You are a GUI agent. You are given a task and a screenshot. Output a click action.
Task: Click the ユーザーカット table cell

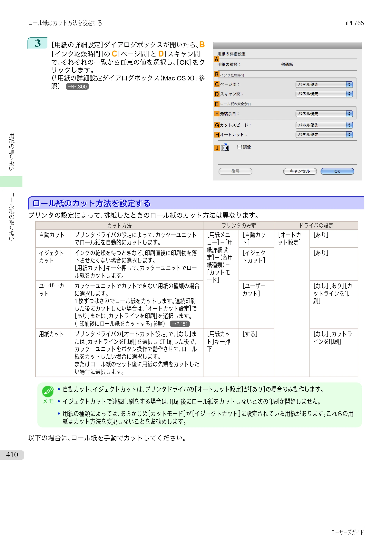point(53,304)
